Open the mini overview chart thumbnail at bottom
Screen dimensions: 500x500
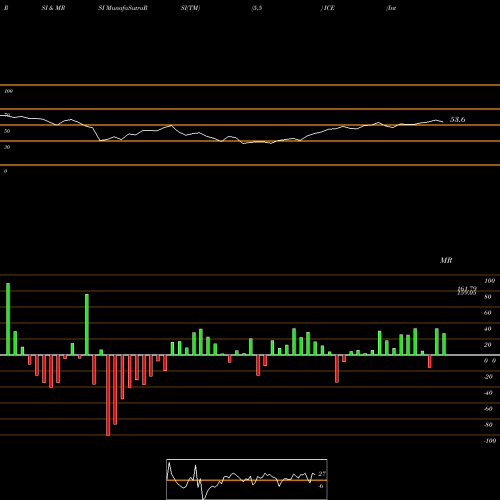point(247,479)
